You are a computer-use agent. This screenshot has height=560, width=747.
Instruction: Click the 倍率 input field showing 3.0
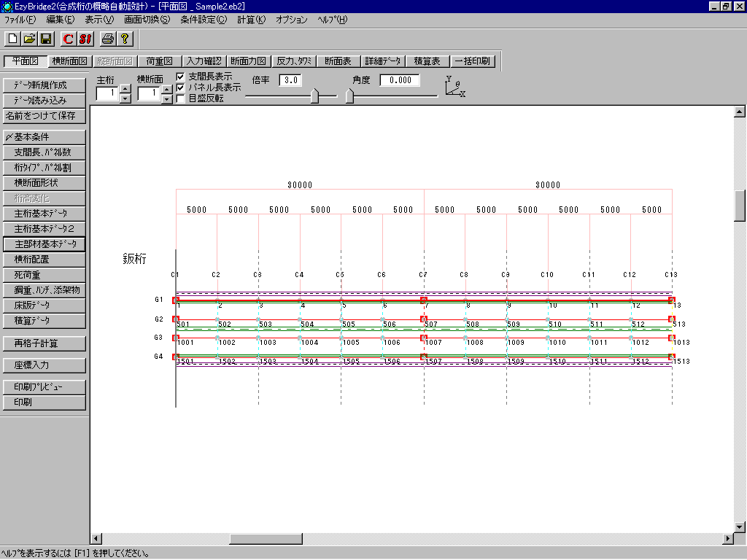pyautogui.click(x=290, y=80)
